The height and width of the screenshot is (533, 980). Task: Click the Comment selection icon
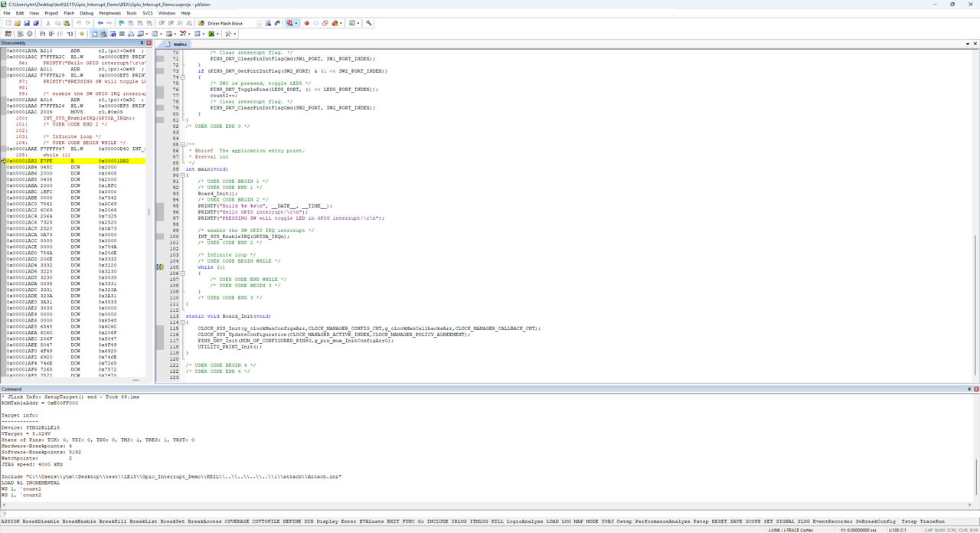[179, 23]
